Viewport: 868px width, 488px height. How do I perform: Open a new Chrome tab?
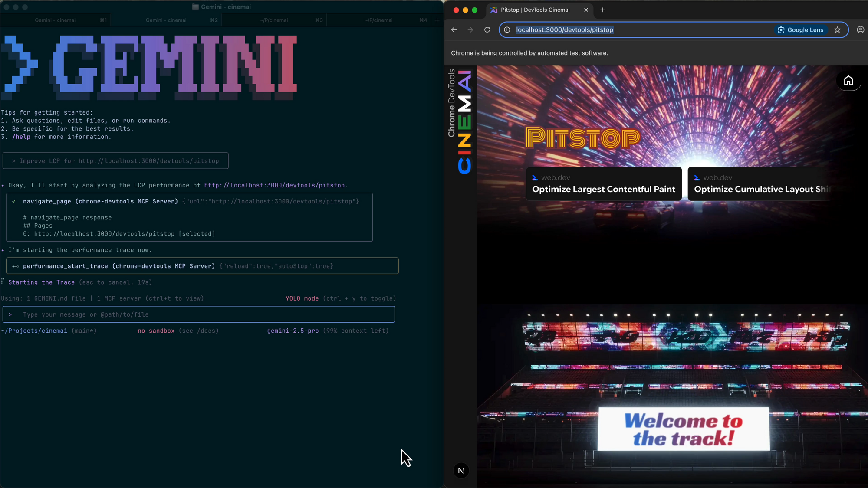pos(602,10)
